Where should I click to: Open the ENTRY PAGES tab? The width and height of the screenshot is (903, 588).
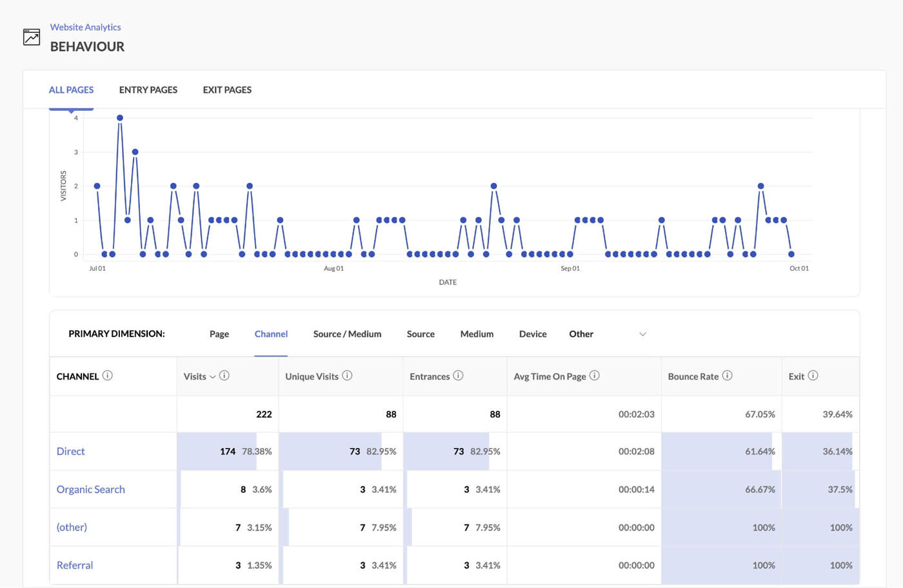148,90
